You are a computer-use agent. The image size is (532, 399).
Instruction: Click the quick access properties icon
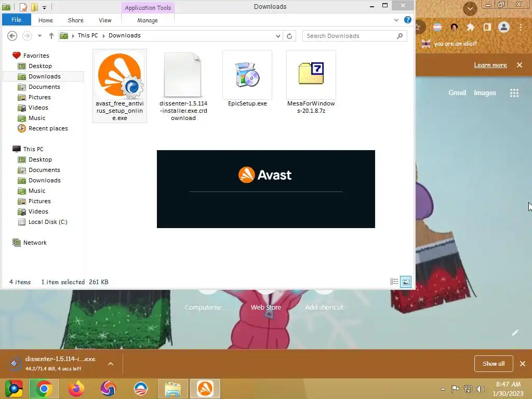click(x=23, y=7)
